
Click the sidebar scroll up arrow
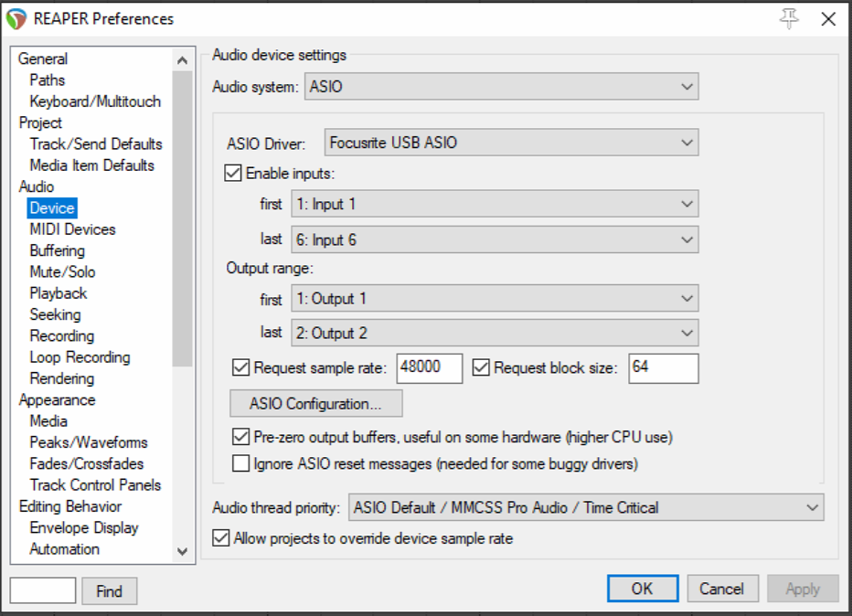point(183,60)
